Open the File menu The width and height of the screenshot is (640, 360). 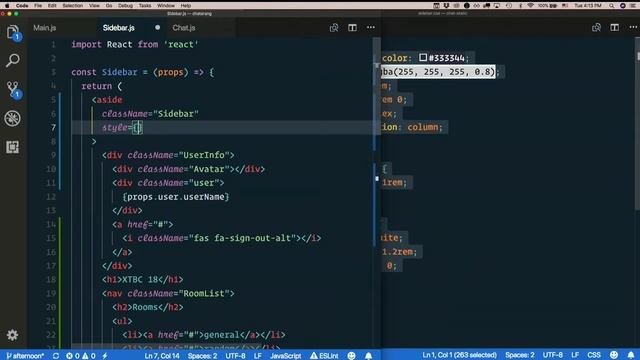[x=38, y=6]
